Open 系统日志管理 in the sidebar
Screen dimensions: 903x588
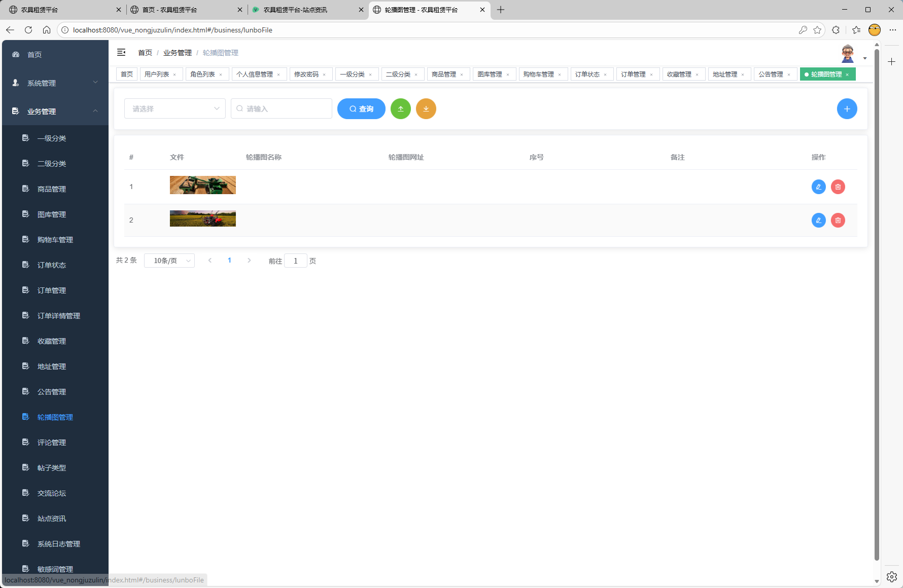55,543
